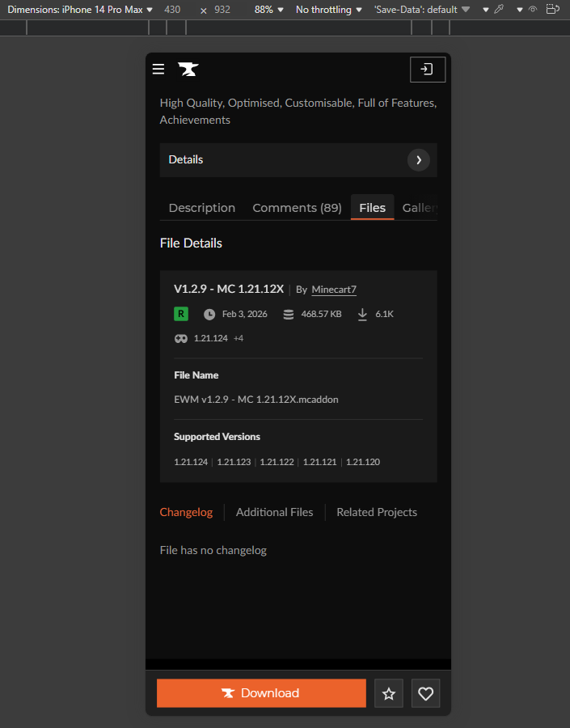Switch to the Description tab

click(x=202, y=208)
